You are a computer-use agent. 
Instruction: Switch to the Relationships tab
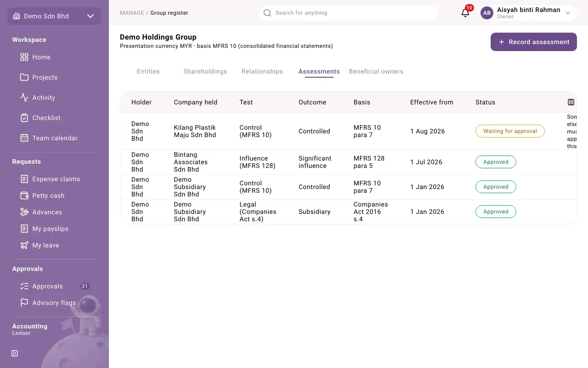(262, 71)
